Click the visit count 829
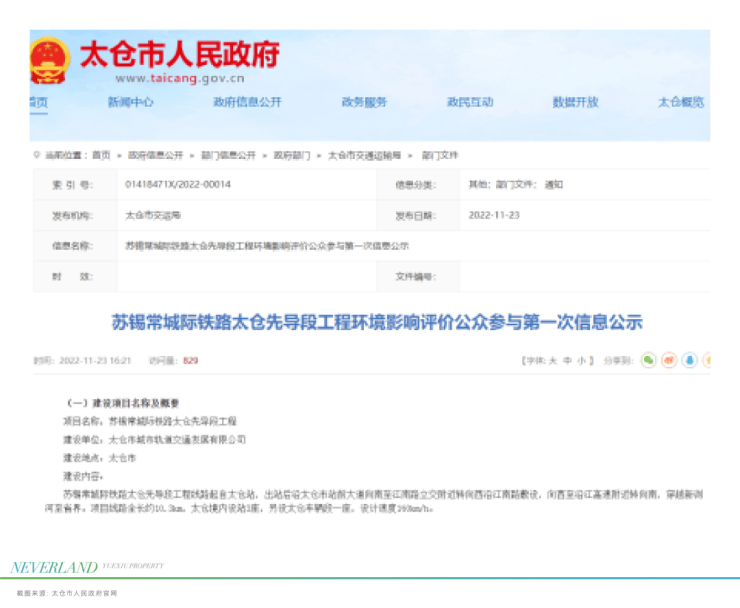 (190, 361)
